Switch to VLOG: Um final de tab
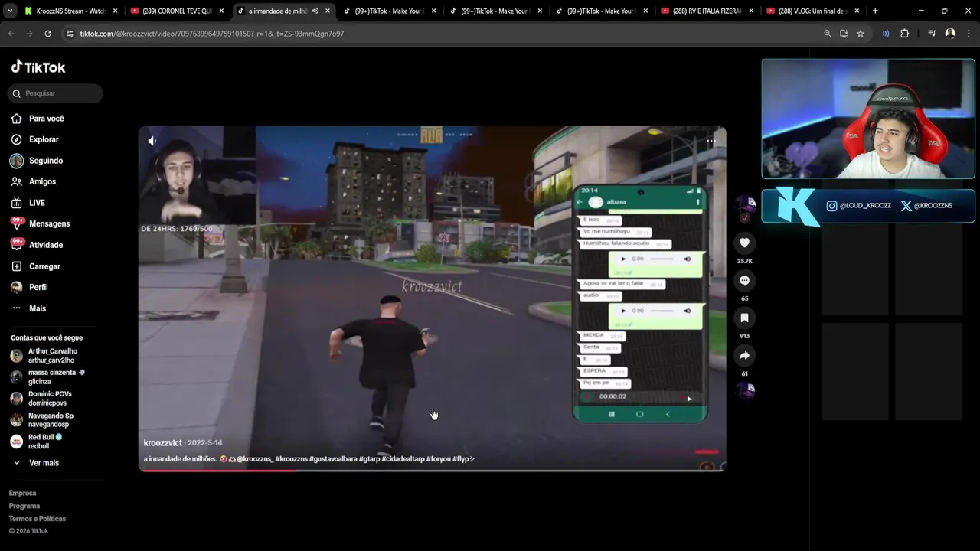980x551 pixels. (813, 11)
